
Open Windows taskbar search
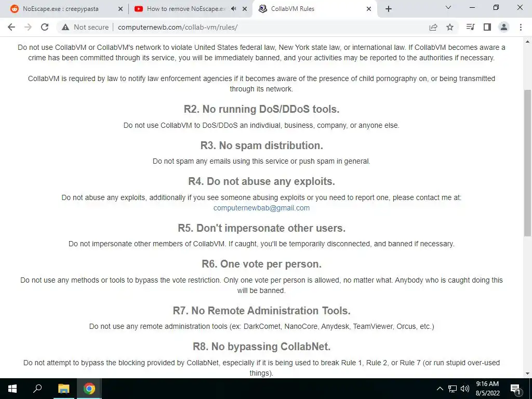pyautogui.click(x=37, y=389)
